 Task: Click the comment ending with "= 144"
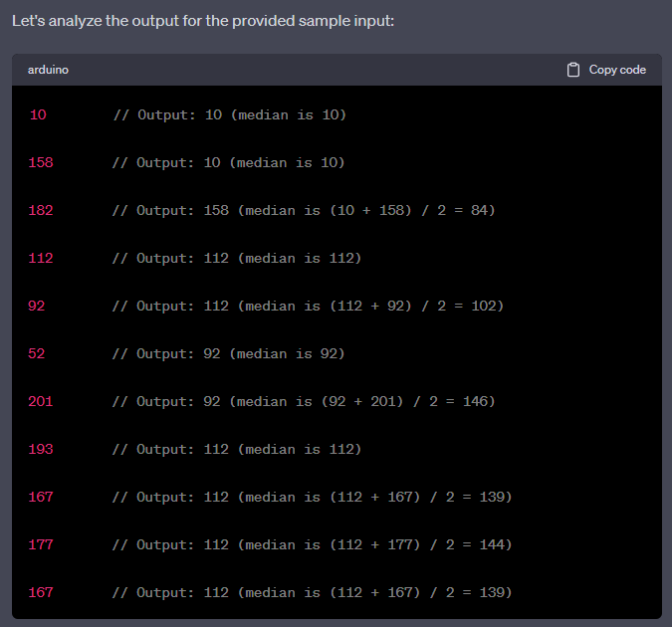[312, 544]
